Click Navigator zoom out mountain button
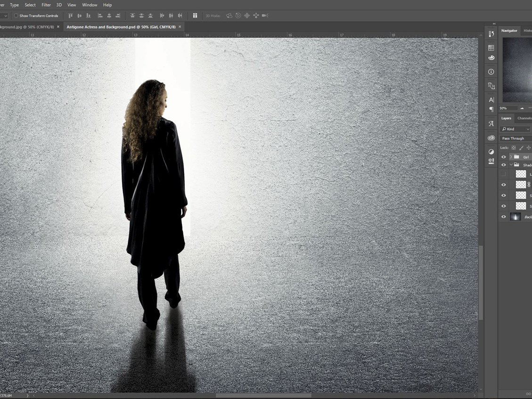Viewport: 532px width, 399px height. 522,108
